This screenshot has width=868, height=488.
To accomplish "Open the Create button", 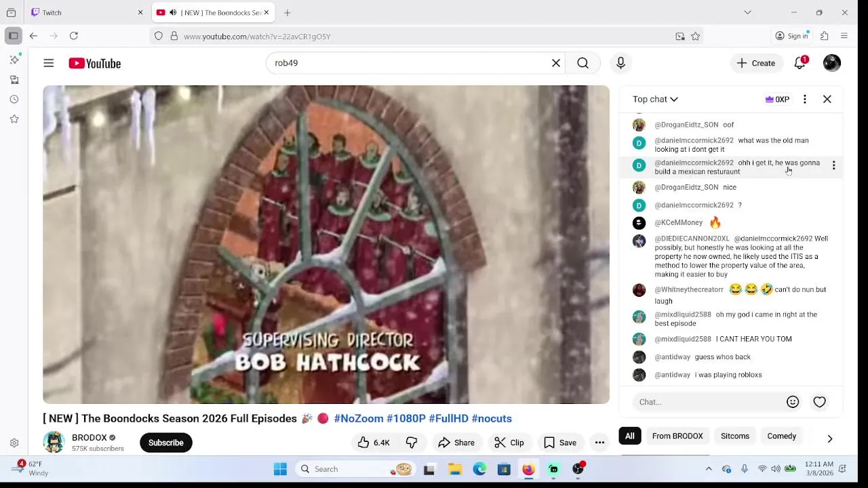I will (756, 63).
